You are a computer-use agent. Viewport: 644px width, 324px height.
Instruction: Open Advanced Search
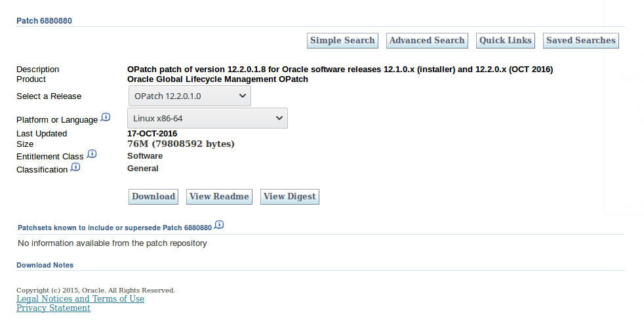(x=427, y=41)
